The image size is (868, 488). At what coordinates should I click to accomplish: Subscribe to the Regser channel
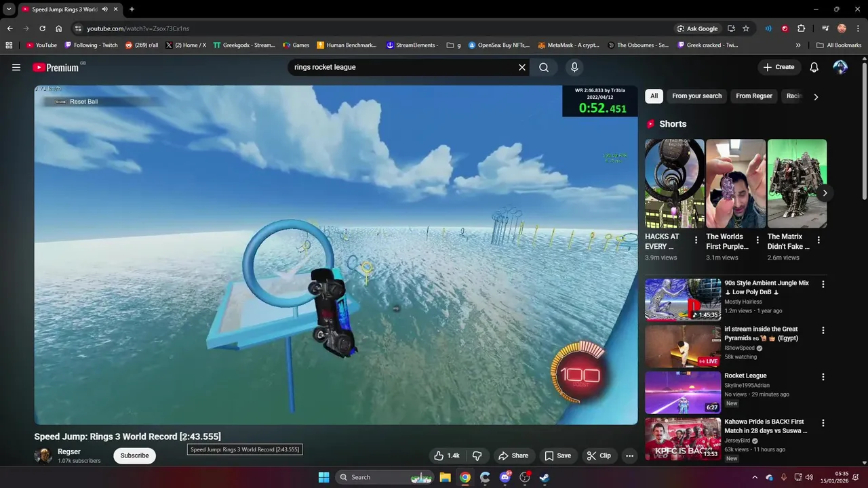[x=134, y=455]
